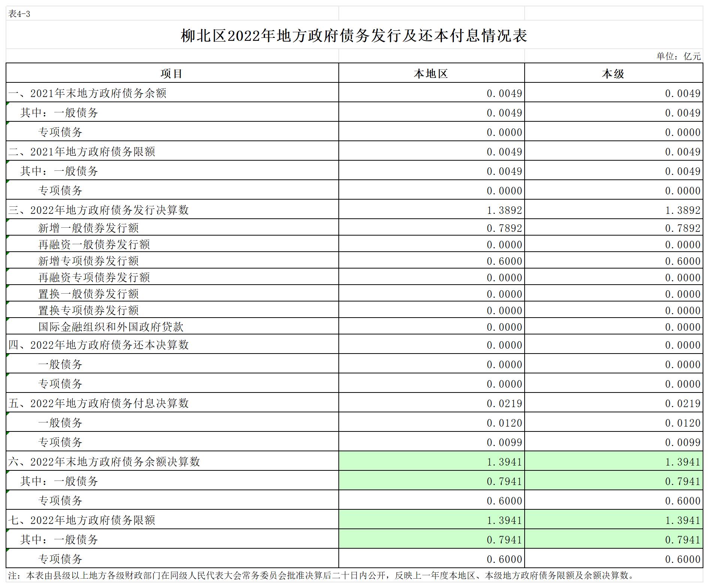Select 本地区 value 0.0049 in row 一
The image size is (709, 588).
[x=431, y=93]
